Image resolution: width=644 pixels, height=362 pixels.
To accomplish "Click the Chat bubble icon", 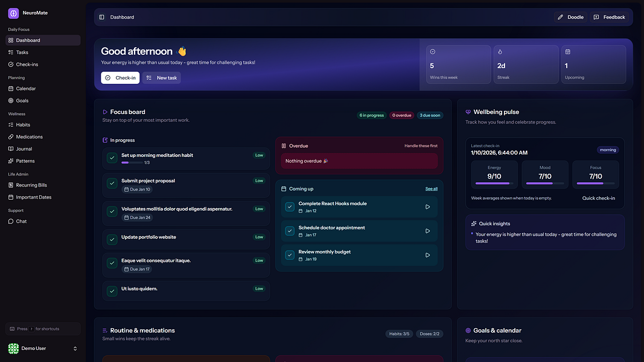I will pos(11,221).
